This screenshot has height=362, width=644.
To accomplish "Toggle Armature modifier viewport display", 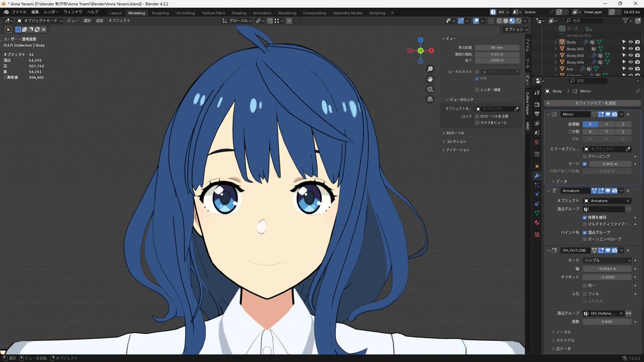I will click(608, 190).
